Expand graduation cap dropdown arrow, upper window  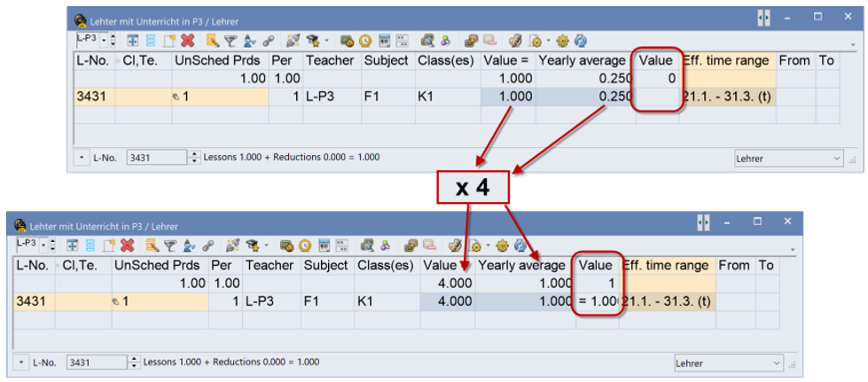point(326,41)
